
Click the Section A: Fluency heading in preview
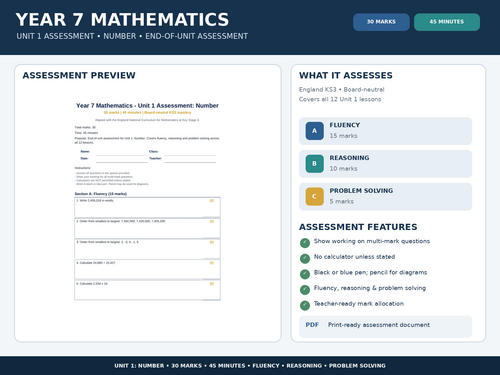click(100, 194)
